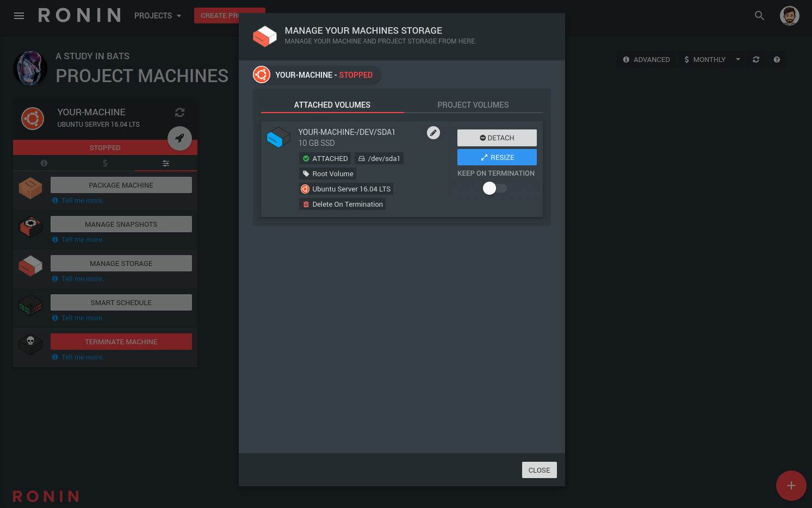Open the search magnifier icon

tap(760, 16)
